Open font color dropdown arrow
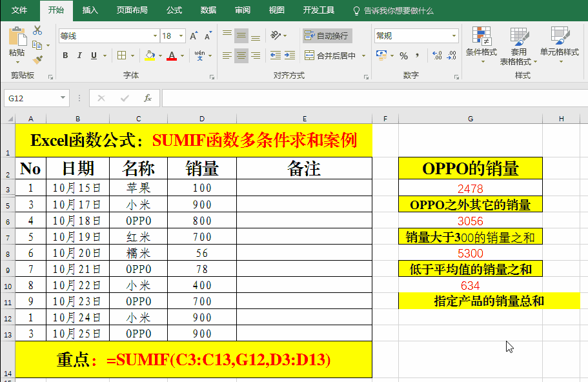 (x=182, y=56)
